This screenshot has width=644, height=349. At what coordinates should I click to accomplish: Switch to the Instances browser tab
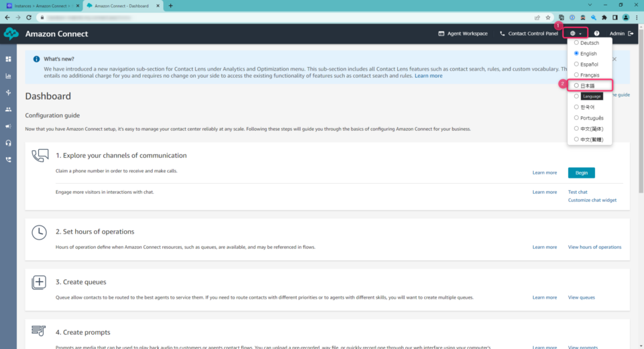40,5
